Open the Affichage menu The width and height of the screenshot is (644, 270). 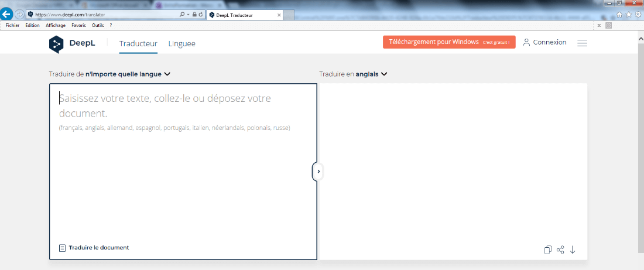pos(56,25)
